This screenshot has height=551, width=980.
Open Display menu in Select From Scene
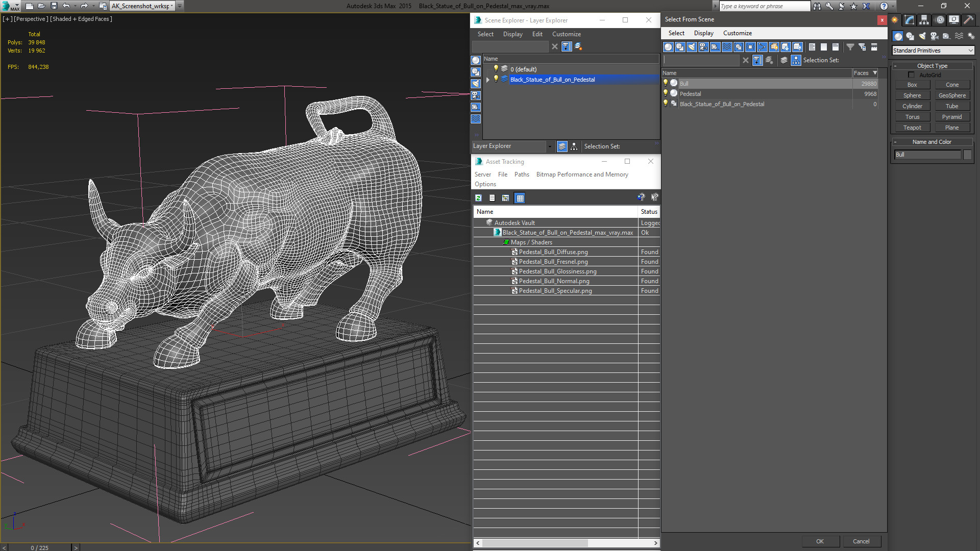coord(703,33)
